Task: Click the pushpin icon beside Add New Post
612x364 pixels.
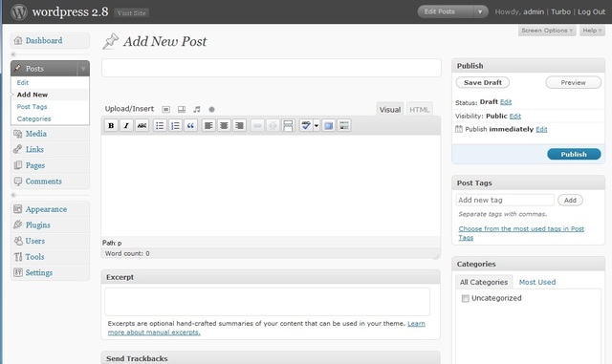Action: (111, 41)
